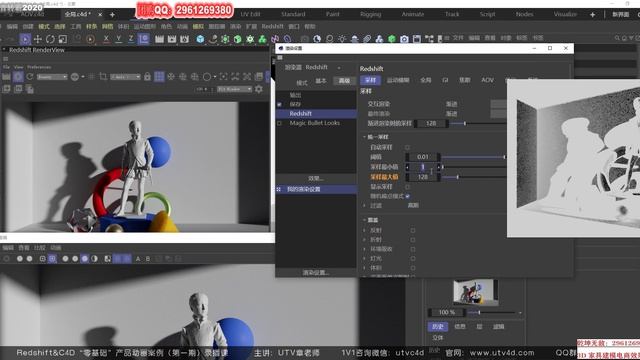The height and width of the screenshot is (360, 640).
Task: Click the RenderView crop region icon
Action: tap(103, 77)
